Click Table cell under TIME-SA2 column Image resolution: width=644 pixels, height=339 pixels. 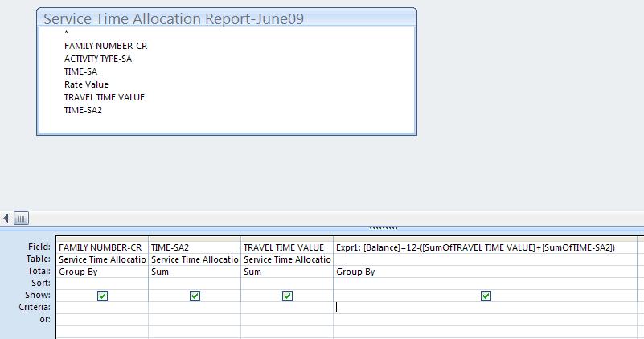coord(195,259)
